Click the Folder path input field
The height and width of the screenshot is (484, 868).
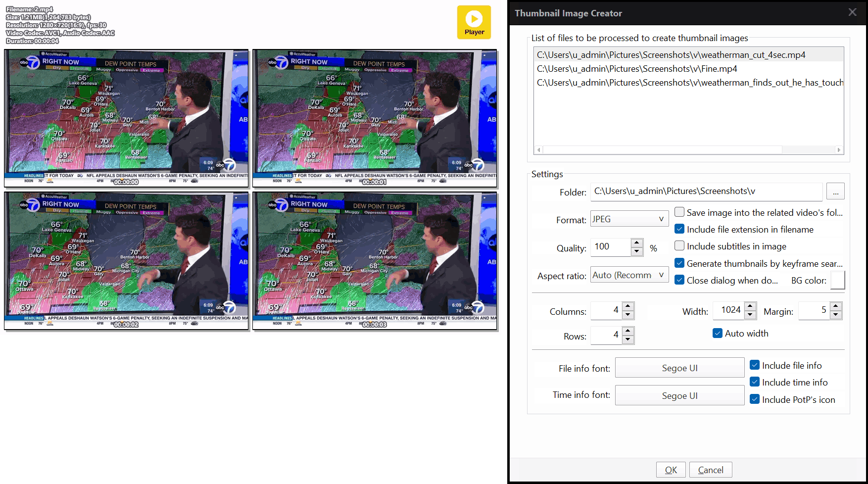(x=706, y=192)
